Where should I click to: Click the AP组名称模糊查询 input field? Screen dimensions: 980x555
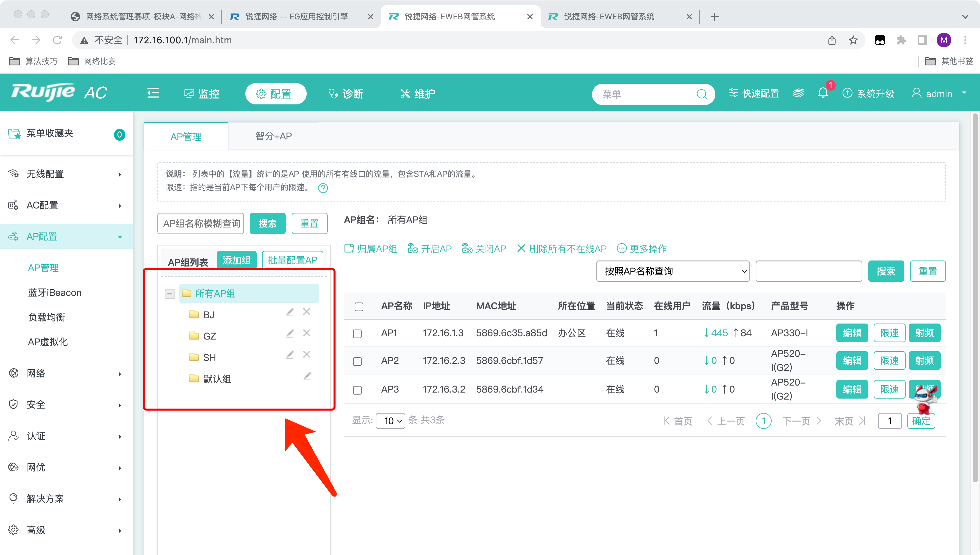(x=201, y=223)
